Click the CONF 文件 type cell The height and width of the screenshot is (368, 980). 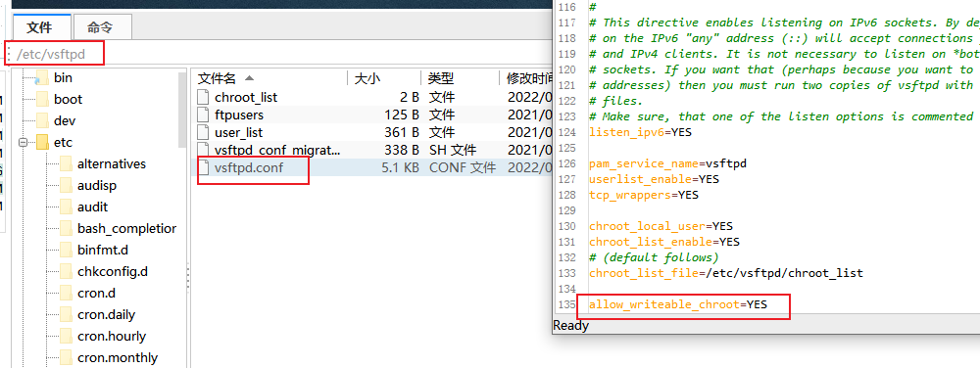462,167
